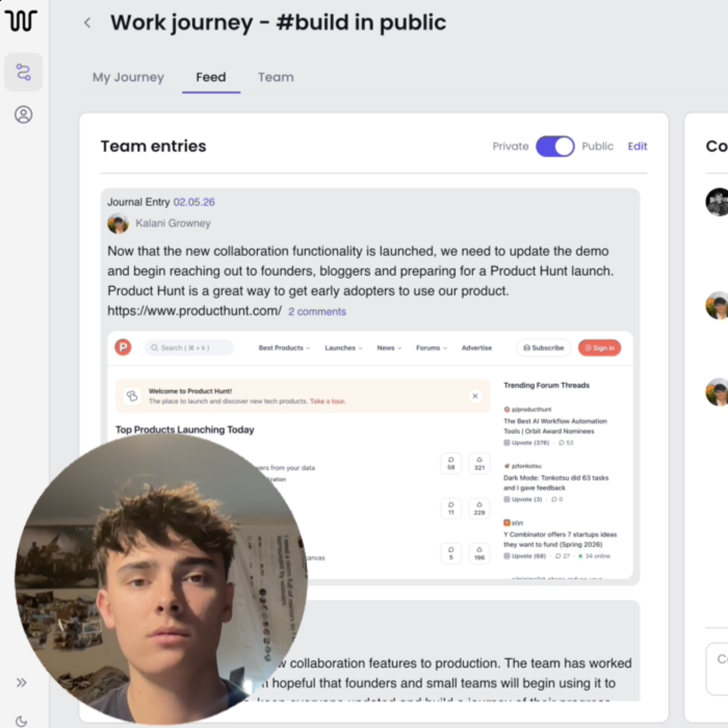
Task: Expand the Launches dropdown menu
Action: click(x=343, y=348)
